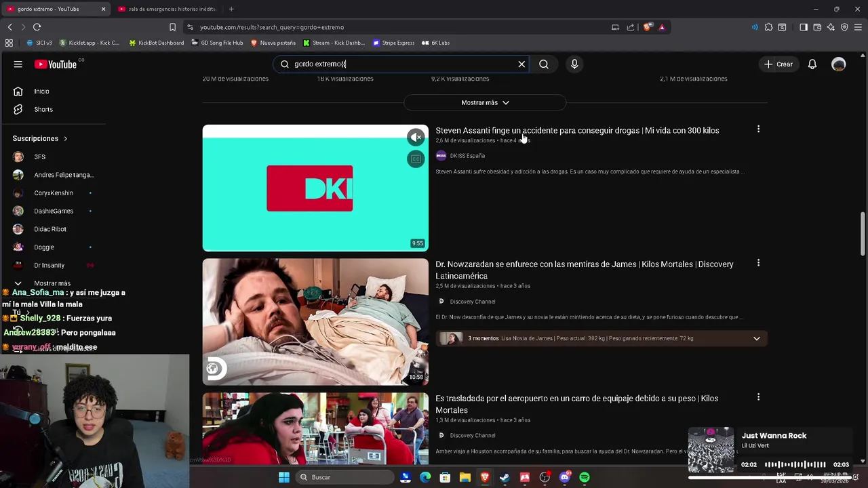Open CoryxKenshin subscription

tap(53, 193)
